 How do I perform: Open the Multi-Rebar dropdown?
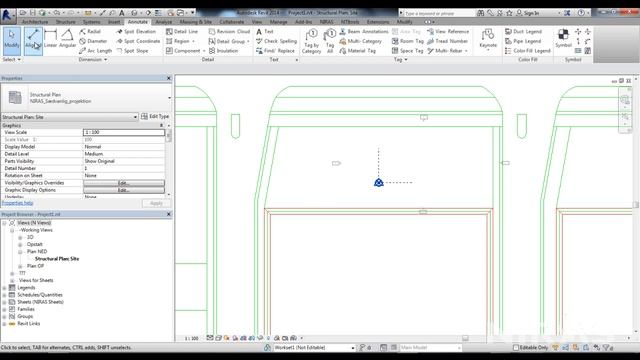(x=466, y=51)
